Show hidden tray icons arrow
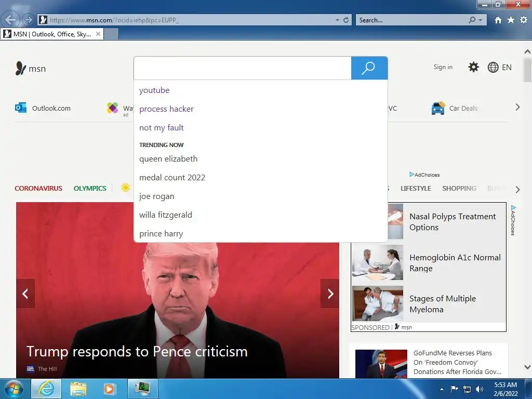The height and width of the screenshot is (399, 532). [x=442, y=389]
